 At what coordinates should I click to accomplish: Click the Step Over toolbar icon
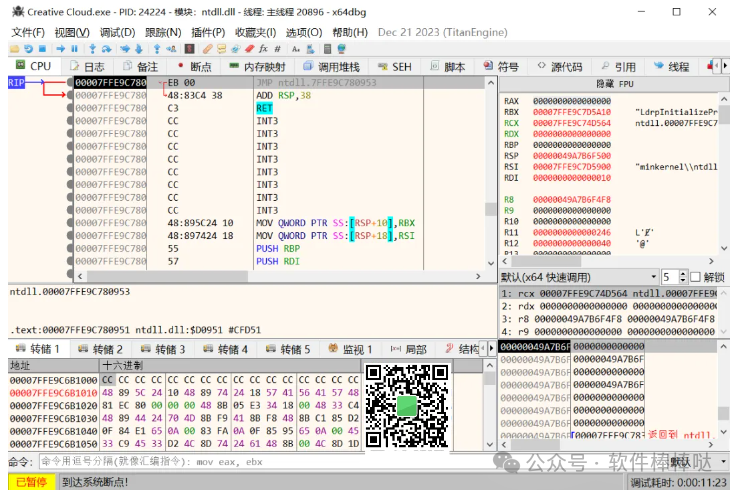(x=106, y=49)
